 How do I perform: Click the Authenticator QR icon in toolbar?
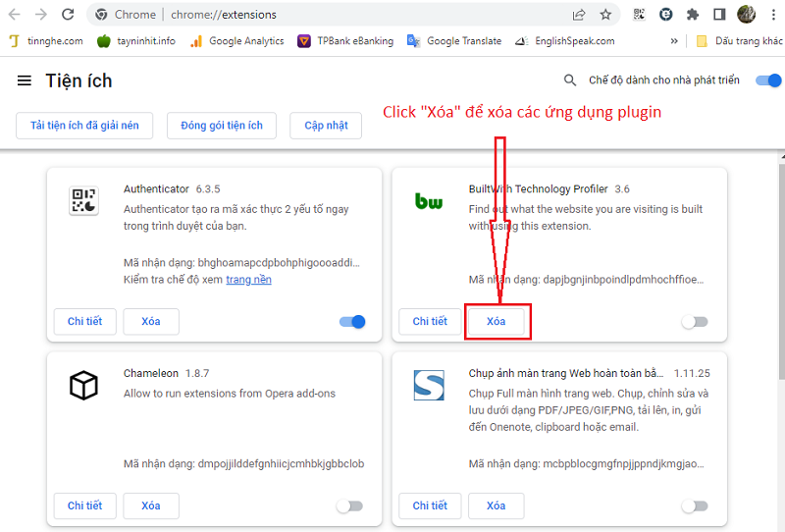(640, 15)
